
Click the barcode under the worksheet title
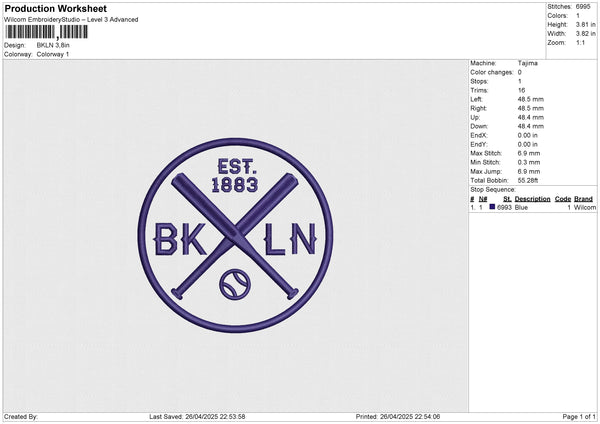coord(47,32)
